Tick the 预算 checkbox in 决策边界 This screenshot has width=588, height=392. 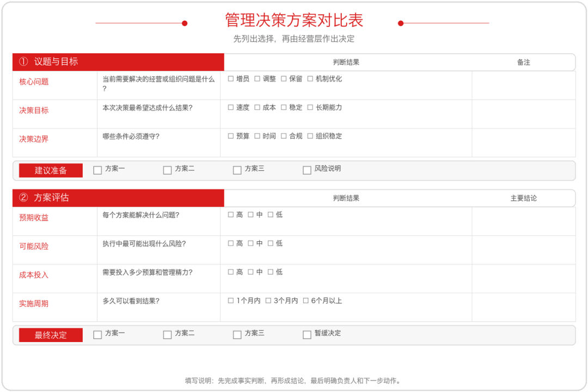click(x=231, y=136)
